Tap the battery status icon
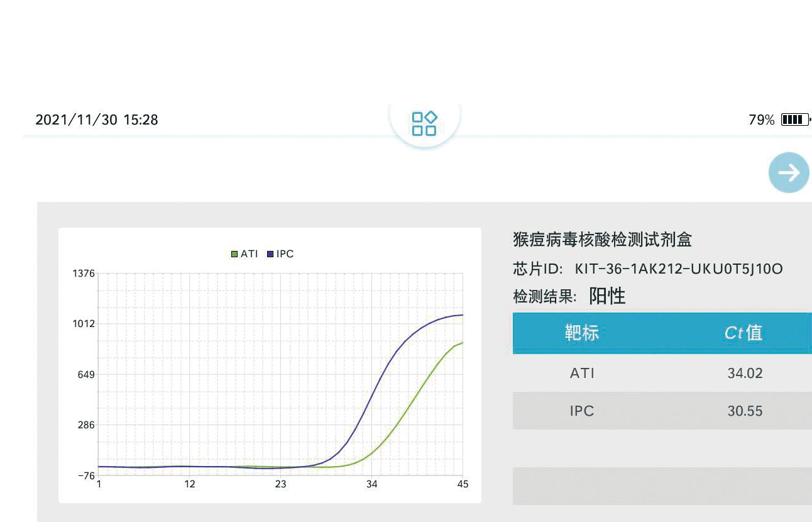The height and width of the screenshot is (522, 812). [794, 120]
